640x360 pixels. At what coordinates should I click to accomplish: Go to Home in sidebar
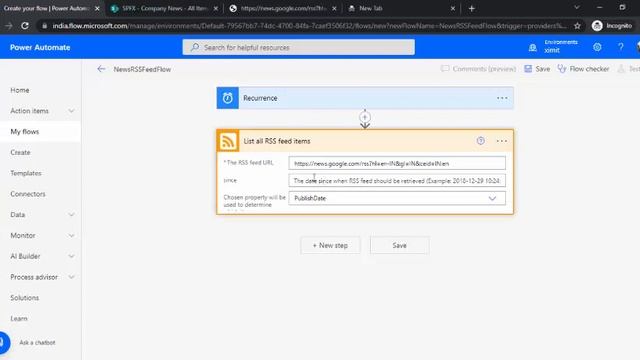20,90
